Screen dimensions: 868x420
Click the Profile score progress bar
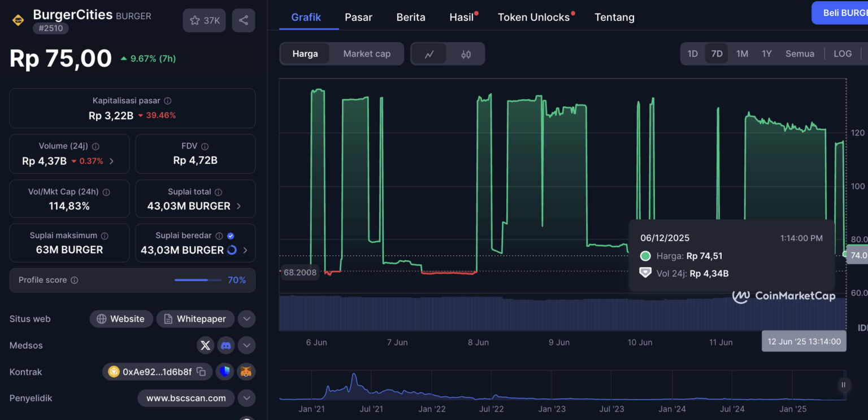tap(198, 280)
